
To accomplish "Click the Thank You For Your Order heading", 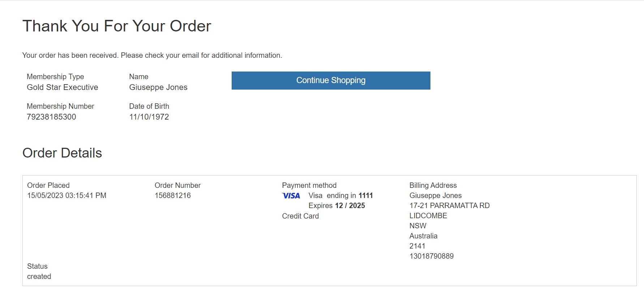I will click(117, 26).
